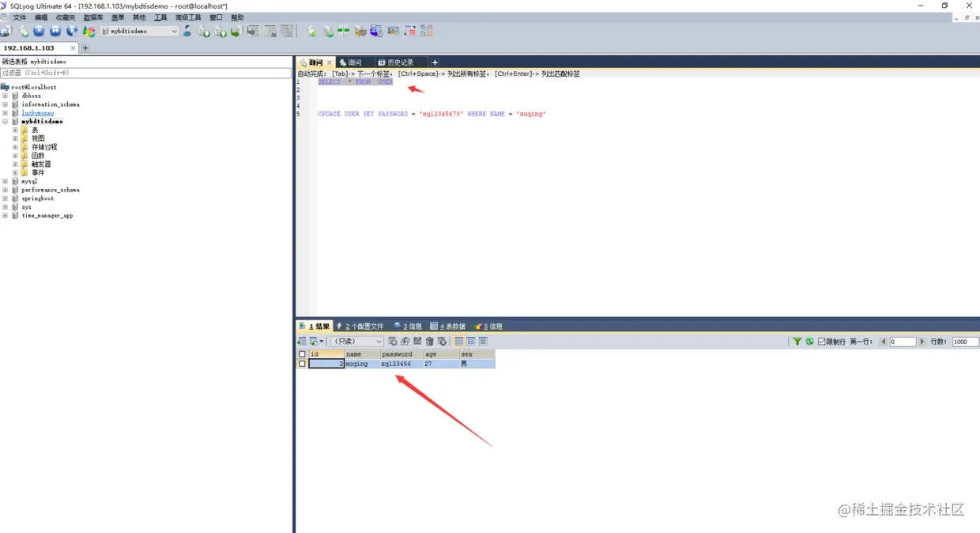Tick the header checkbox beside the id column

[x=302, y=354]
